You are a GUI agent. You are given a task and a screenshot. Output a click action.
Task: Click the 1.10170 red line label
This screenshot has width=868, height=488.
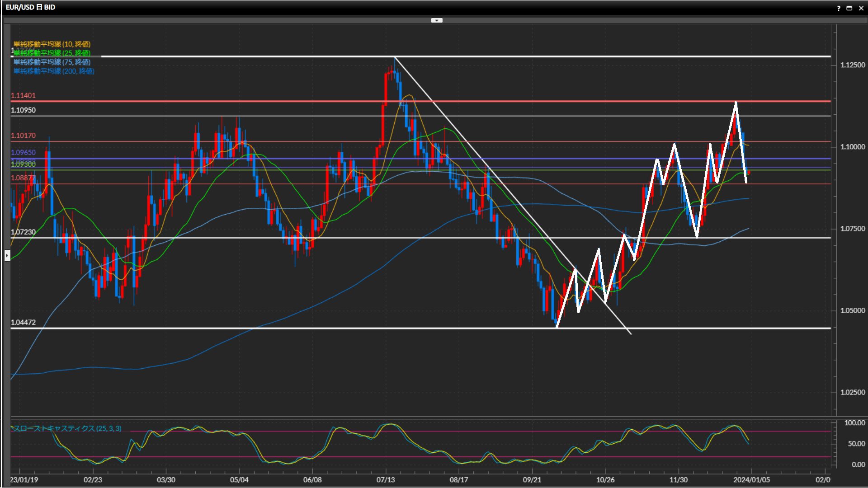(x=23, y=136)
